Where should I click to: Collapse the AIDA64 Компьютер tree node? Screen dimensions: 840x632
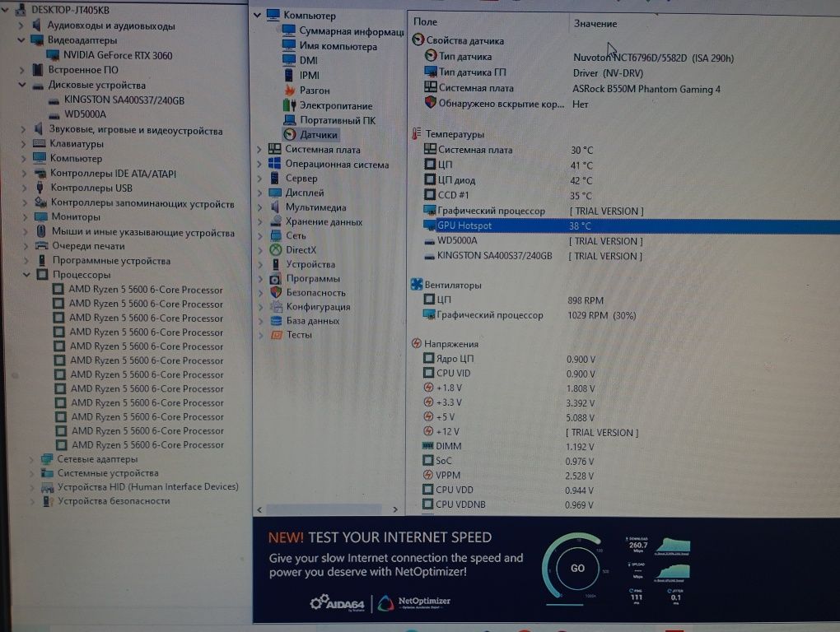tap(257, 15)
